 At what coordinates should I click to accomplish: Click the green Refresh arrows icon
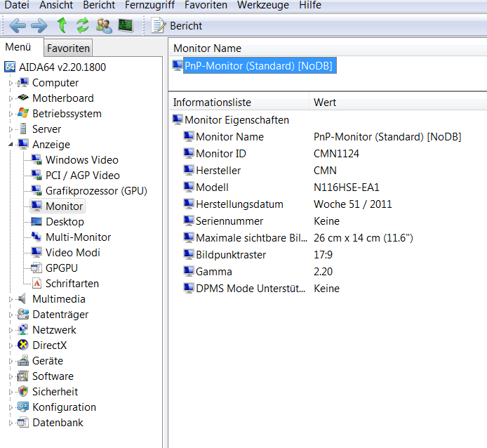[83, 25]
